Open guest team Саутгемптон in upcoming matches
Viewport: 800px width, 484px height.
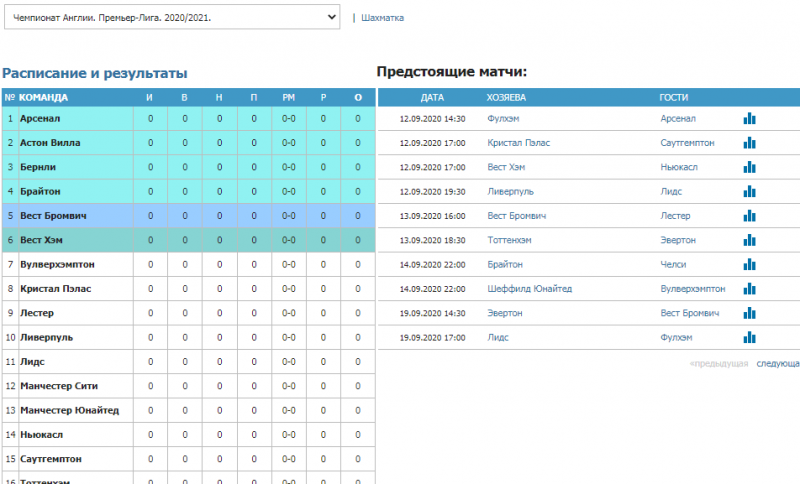coord(687,143)
